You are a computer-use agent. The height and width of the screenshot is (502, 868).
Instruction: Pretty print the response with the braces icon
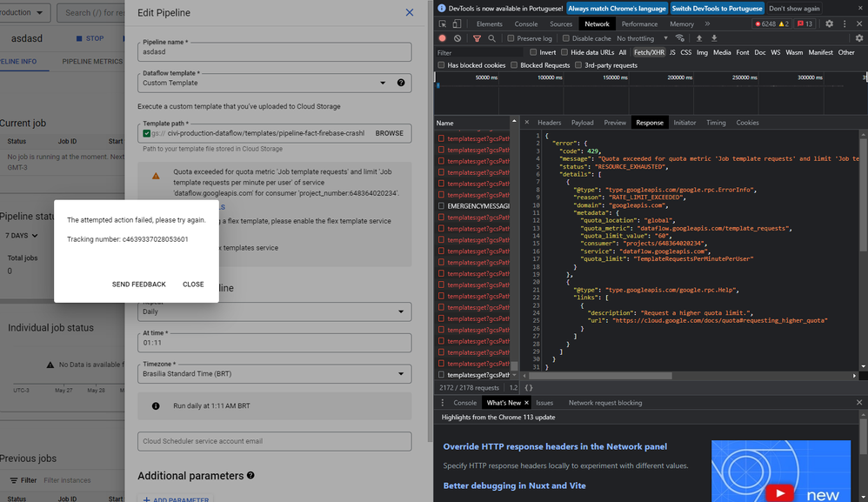tap(529, 388)
